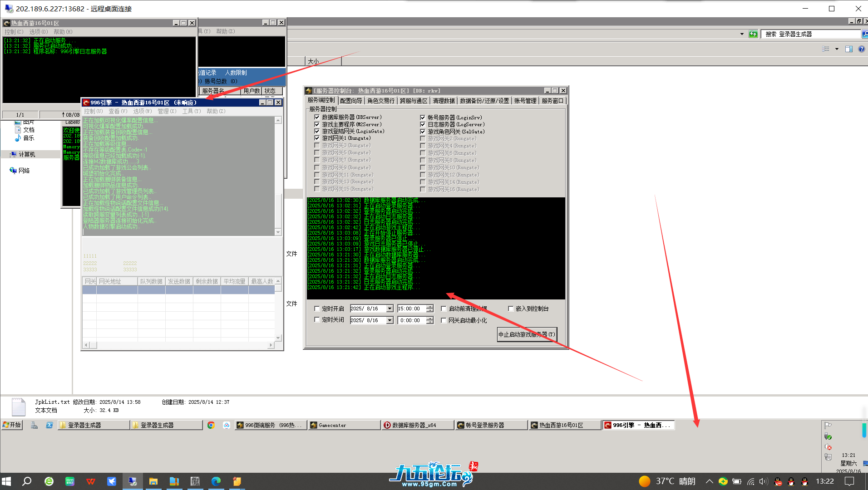868x490 pixels.
Task: Open the blue bird app on taskbar
Action: point(112,481)
